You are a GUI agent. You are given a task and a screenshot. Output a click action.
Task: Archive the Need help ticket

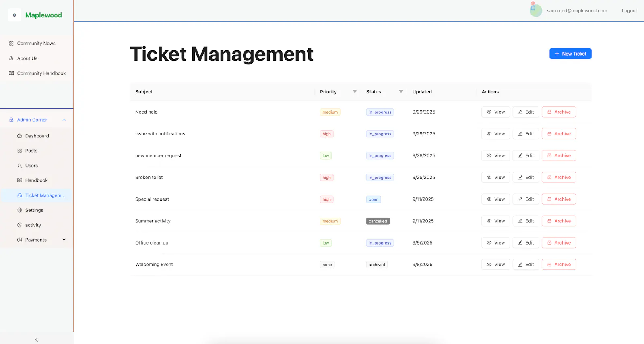(559, 112)
